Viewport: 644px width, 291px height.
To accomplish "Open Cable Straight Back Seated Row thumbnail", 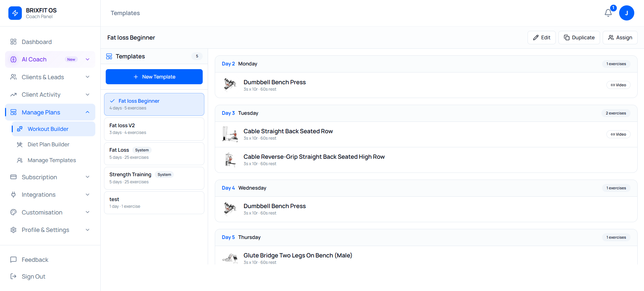I will (x=230, y=134).
